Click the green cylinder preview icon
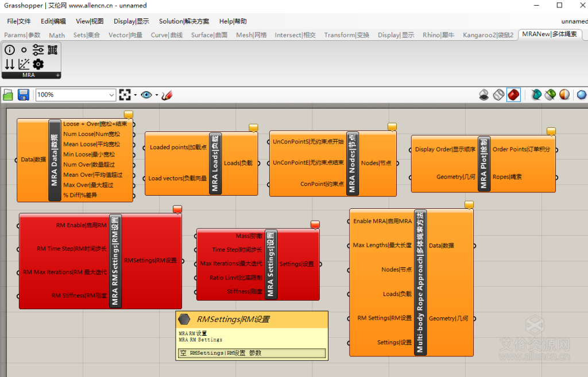 pyautogui.click(x=551, y=95)
